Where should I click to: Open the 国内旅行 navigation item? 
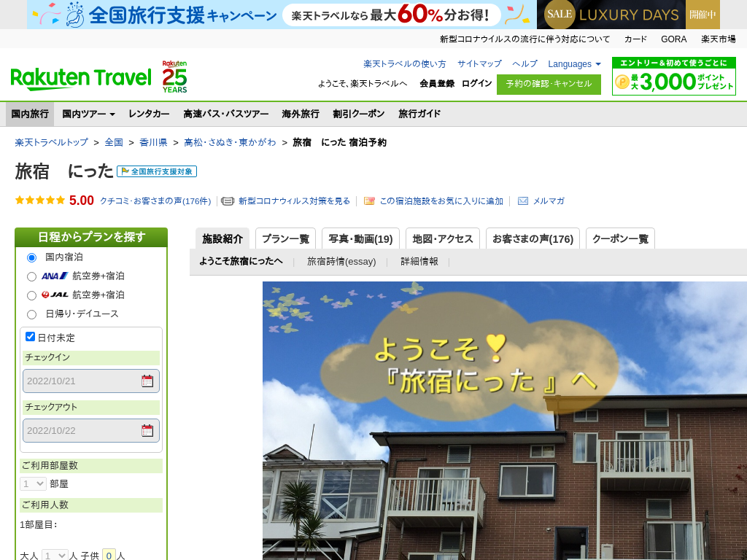(30, 114)
